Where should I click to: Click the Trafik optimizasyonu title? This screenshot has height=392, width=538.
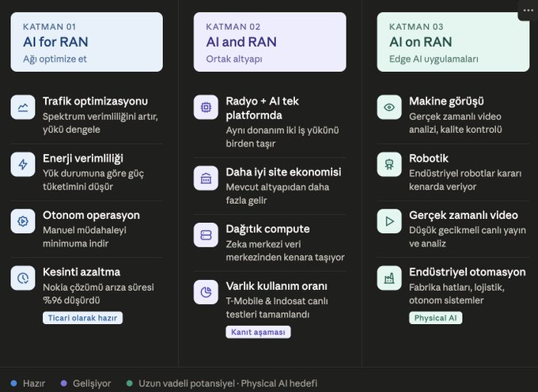96,101
